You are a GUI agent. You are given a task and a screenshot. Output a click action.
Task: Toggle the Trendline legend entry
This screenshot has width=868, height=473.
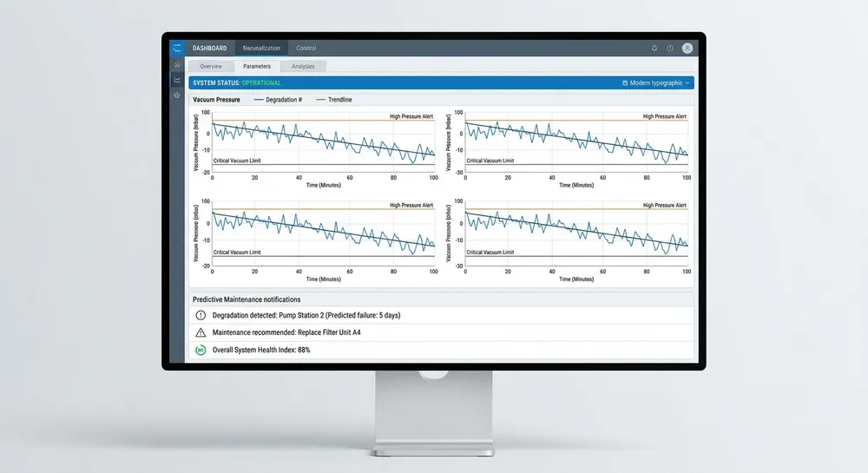coord(334,100)
